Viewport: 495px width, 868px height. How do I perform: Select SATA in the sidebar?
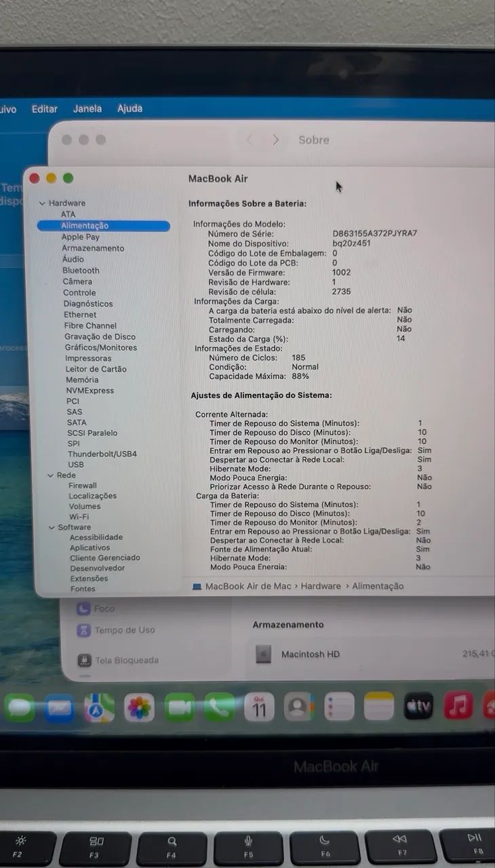click(x=77, y=422)
